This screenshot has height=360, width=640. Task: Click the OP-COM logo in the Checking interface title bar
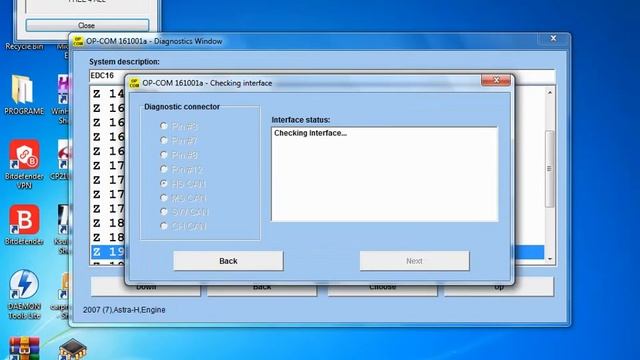coord(134,83)
